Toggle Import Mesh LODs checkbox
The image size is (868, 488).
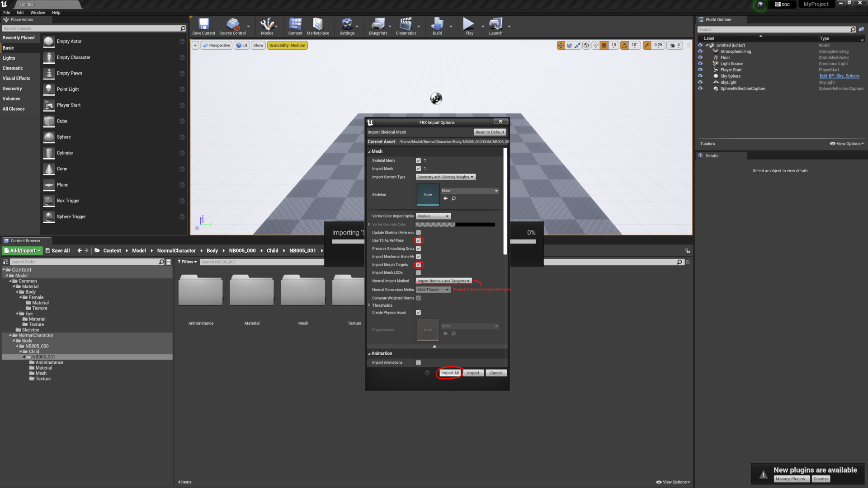[418, 273]
